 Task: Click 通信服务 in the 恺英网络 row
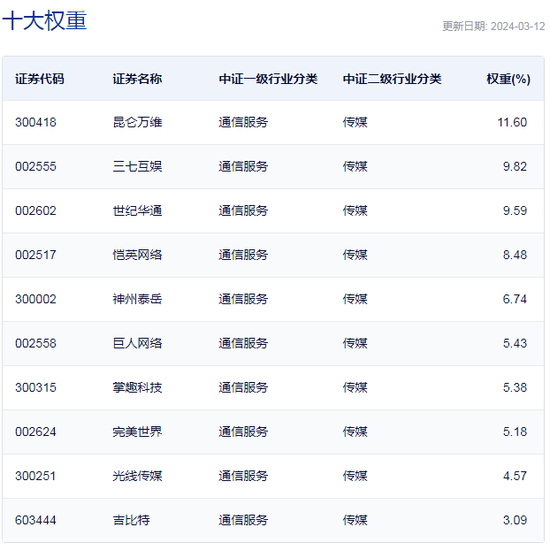[243, 255]
